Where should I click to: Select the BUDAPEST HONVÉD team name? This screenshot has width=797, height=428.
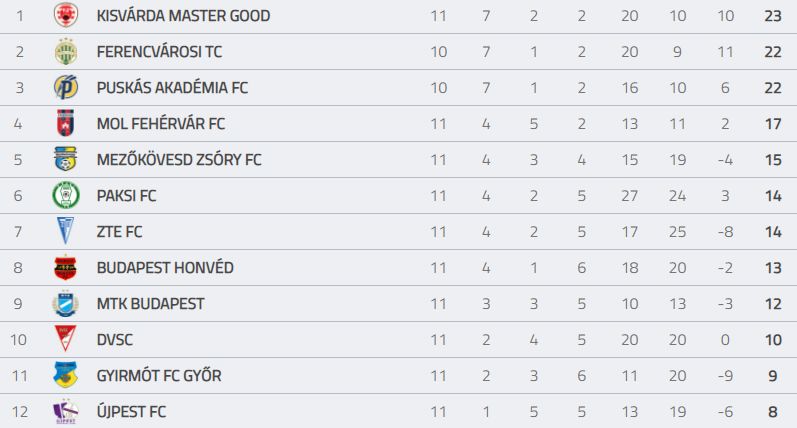[x=165, y=268]
